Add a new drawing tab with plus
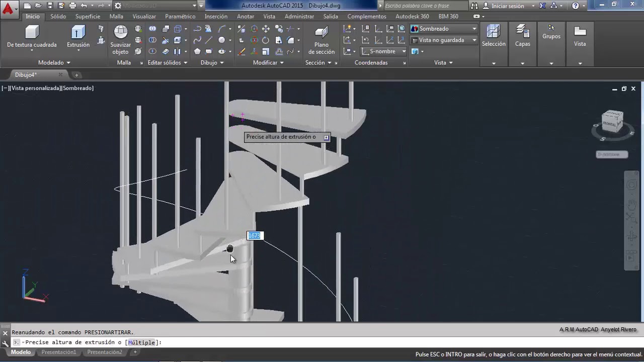 pos(76,75)
